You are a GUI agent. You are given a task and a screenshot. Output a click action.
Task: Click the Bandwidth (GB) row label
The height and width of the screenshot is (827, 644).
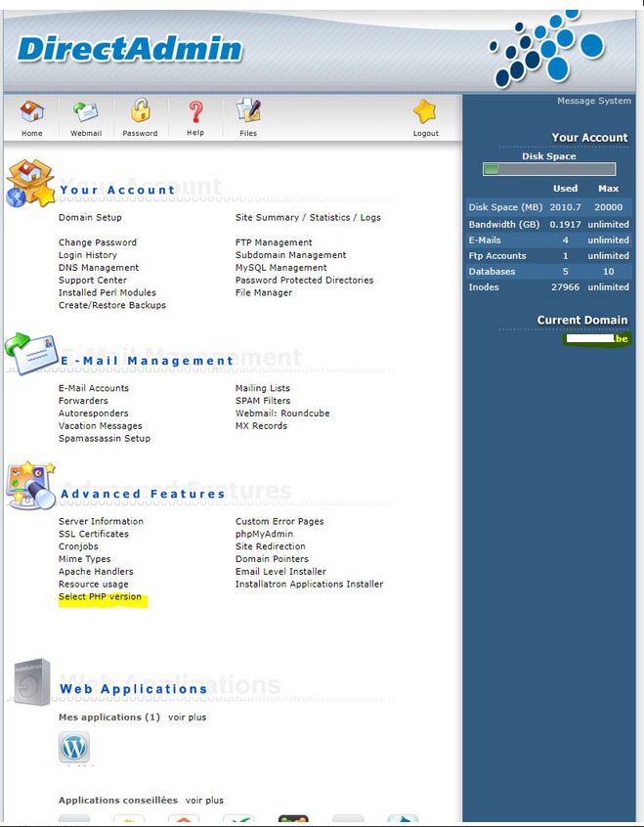point(503,225)
